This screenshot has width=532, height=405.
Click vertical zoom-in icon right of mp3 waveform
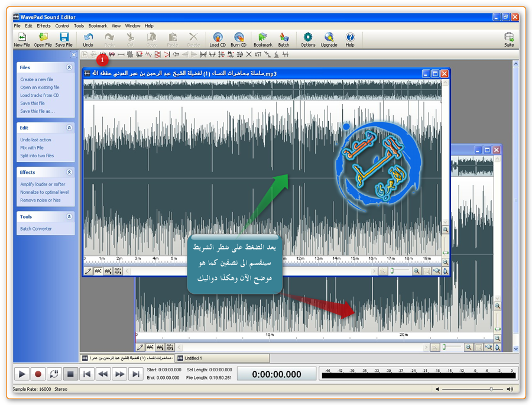(446, 230)
